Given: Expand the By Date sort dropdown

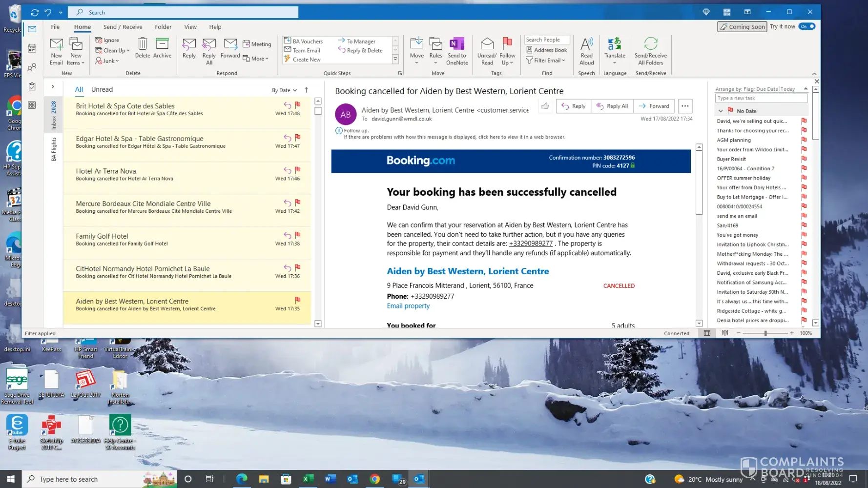Looking at the screenshot, I should coord(284,90).
